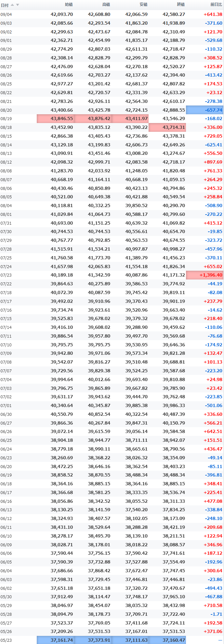
Task: Click the high value 41,151.25
Action: coord(99,223)
